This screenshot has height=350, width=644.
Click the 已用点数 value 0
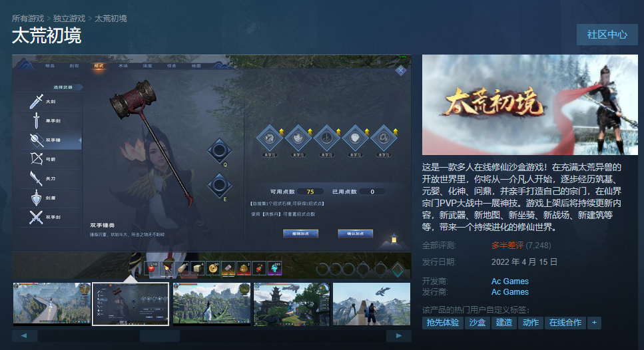click(372, 192)
